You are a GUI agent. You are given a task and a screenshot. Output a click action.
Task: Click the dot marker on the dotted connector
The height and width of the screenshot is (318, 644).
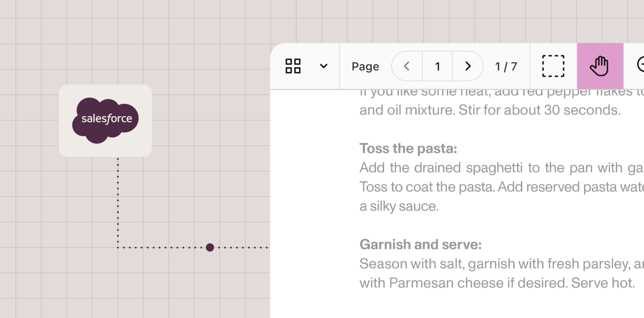coord(210,247)
